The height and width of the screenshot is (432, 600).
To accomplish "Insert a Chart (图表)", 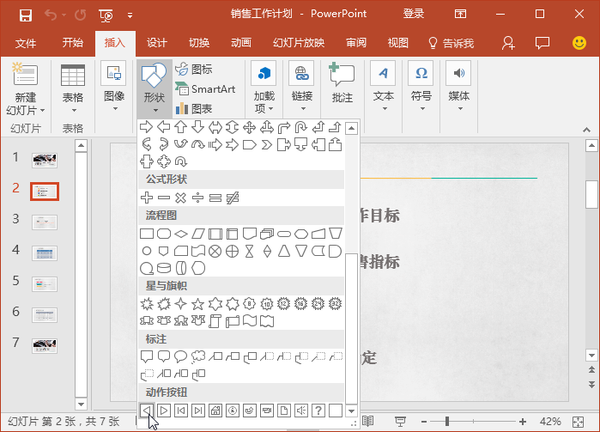I will coord(194,109).
